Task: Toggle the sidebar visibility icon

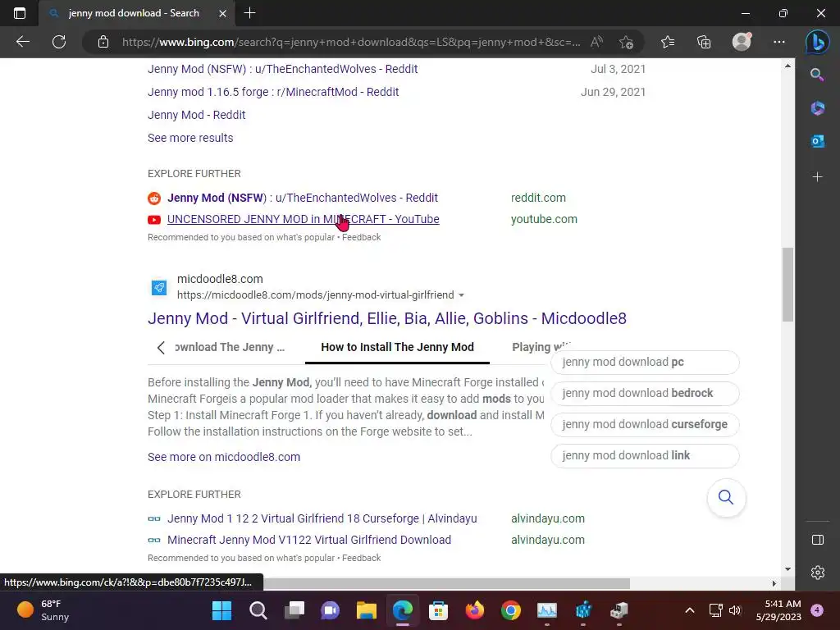Action: pyautogui.click(x=818, y=540)
